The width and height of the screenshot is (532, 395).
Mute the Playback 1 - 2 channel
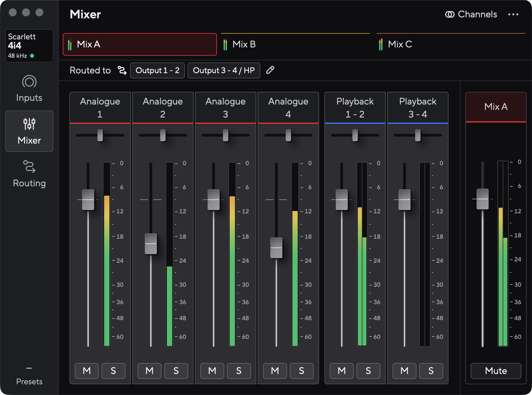click(x=342, y=371)
